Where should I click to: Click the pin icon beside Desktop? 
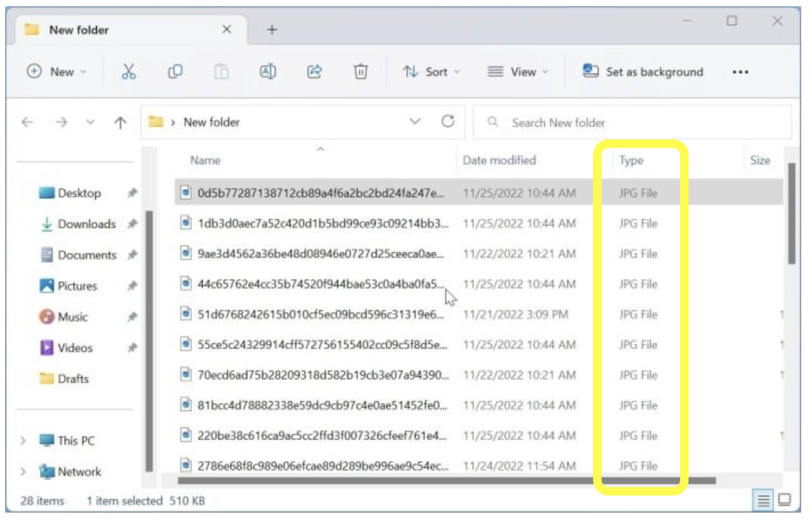pyautogui.click(x=132, y=193)
